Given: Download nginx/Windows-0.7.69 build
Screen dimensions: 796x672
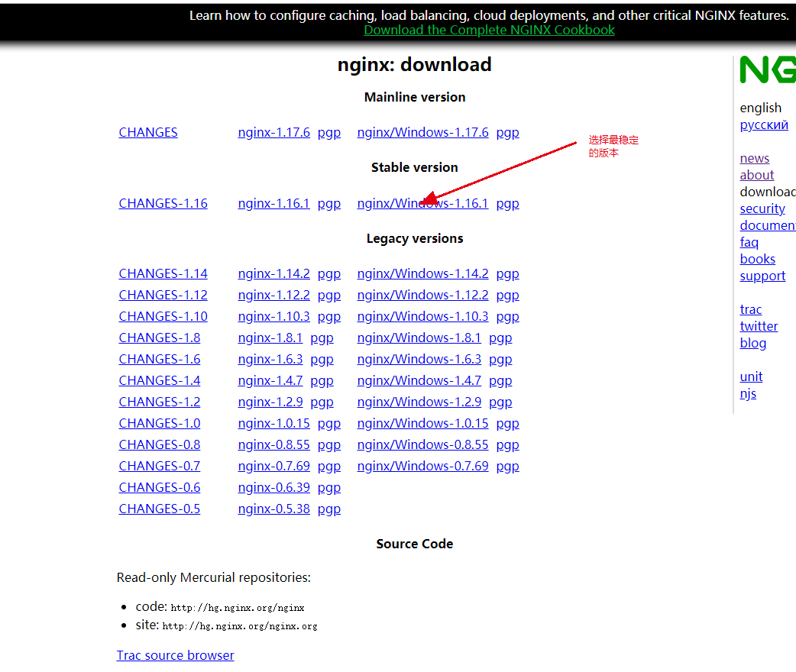Looking at the screenshot, I should coord(422,465).
